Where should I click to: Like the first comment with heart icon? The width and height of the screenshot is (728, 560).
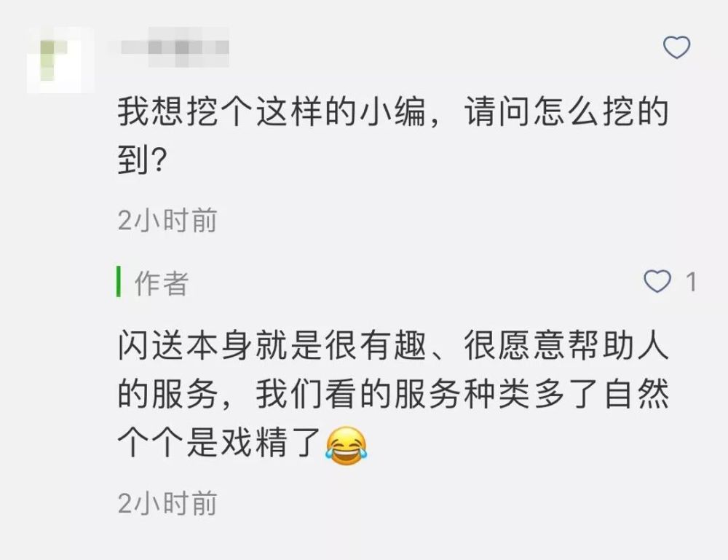coord(676,47)
